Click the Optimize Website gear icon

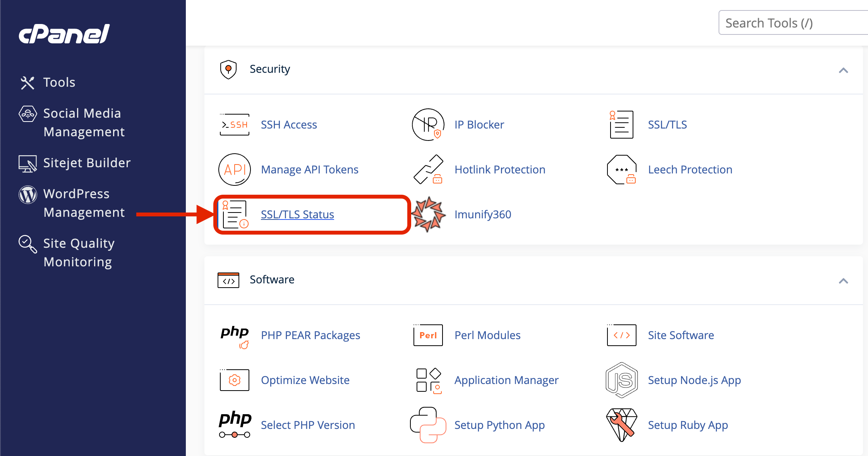235,380
